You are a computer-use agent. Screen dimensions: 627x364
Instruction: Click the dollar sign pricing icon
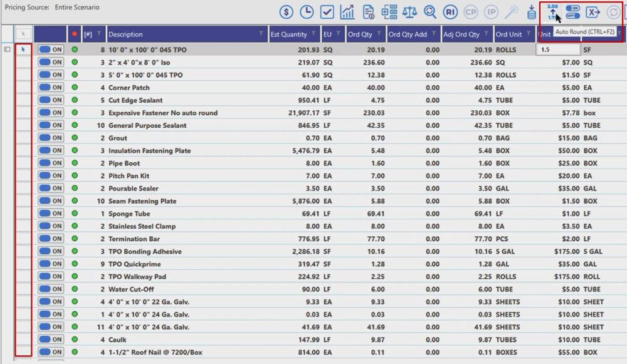[x=287, y=12]
